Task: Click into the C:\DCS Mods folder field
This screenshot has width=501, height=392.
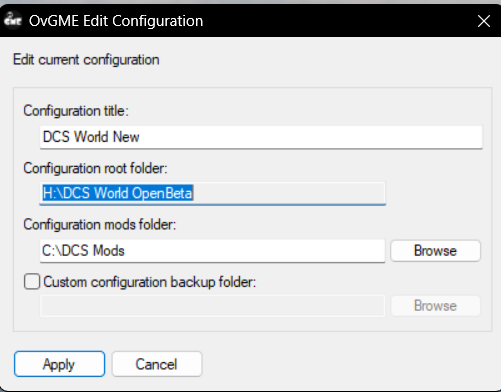Action: (x=212, y=251)
